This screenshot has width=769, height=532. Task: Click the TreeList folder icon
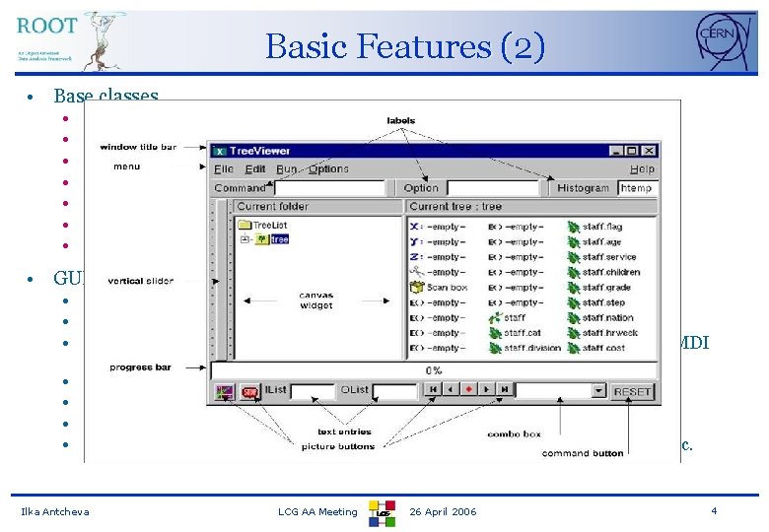click(x=245, y=226)
